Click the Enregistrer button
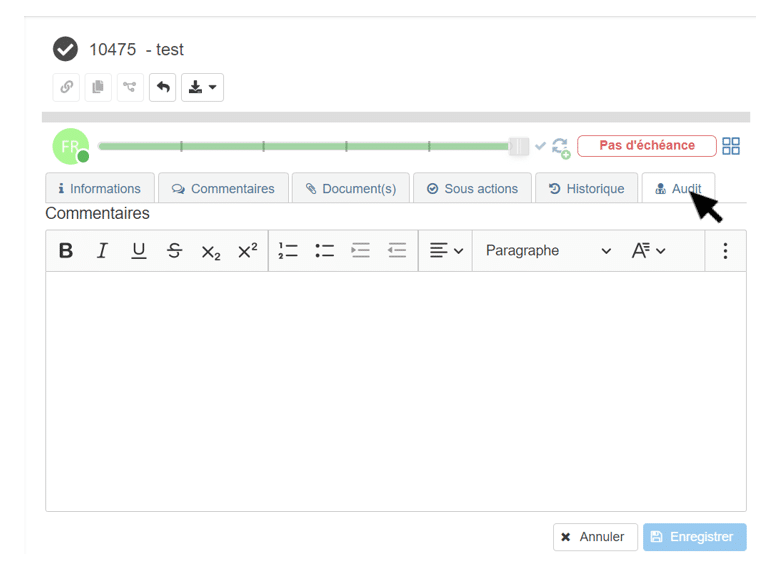 pyautogui.click(x=694, y=537)
